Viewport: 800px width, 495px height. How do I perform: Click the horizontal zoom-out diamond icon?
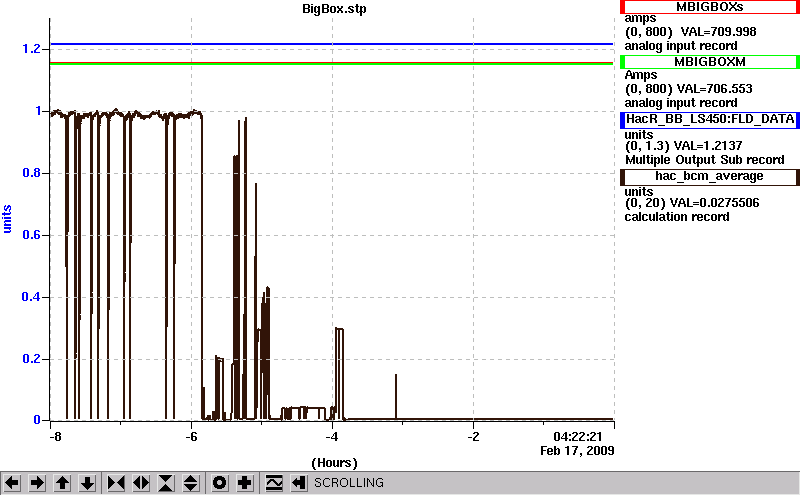point(141,483)
